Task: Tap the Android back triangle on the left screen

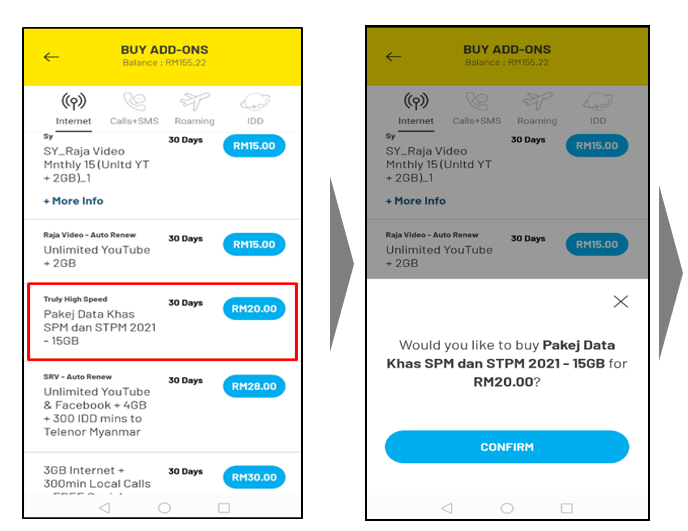Action: [105, 508]
